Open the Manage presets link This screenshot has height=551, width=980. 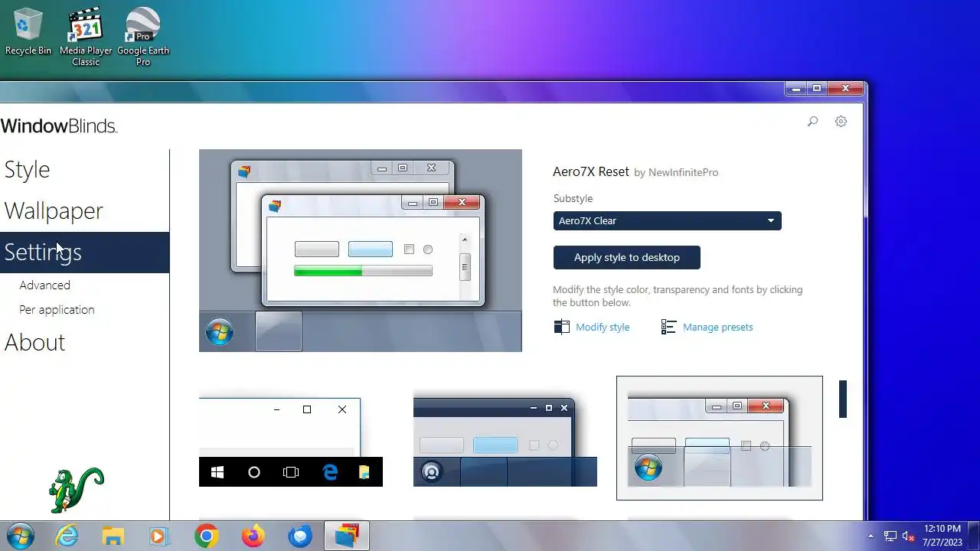click(x=717, y=327)
